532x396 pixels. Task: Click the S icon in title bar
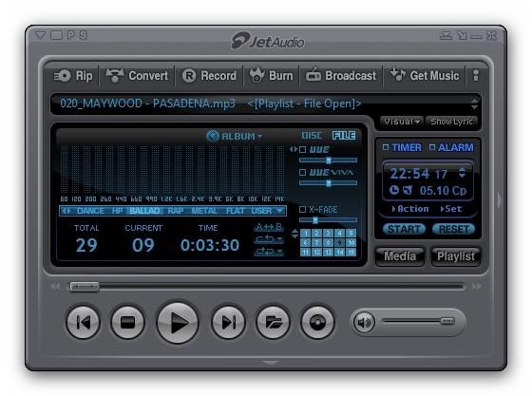(x=84, y=35)
